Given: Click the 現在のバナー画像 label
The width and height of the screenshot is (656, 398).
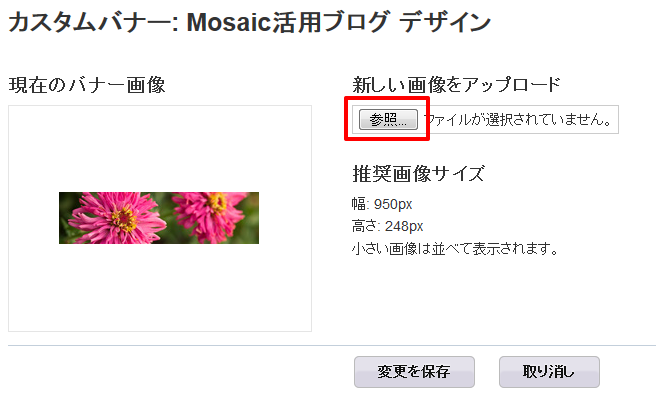Looking at the screenshot, I should tap(87, 85).
